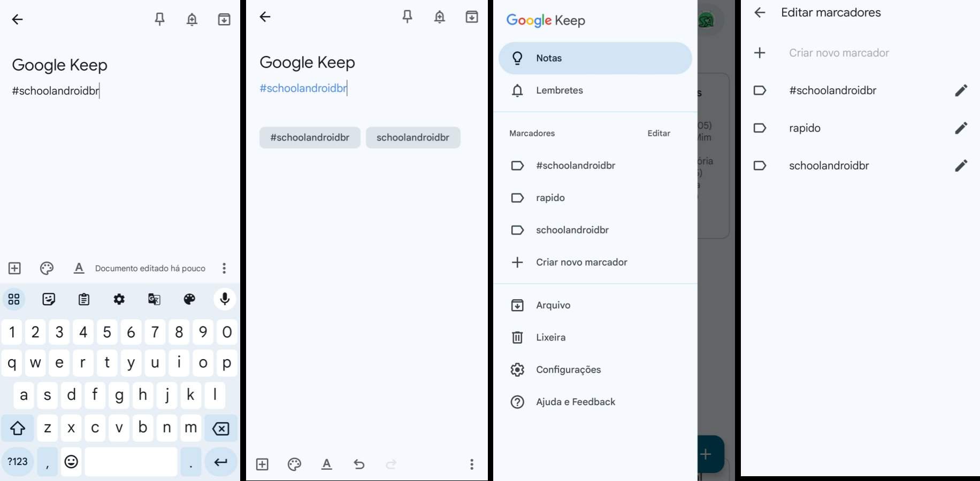Screen dimensions: 980x481
Task: Add a reminder in the first screen
Action: pyautogui.click(x=192, y=20)
